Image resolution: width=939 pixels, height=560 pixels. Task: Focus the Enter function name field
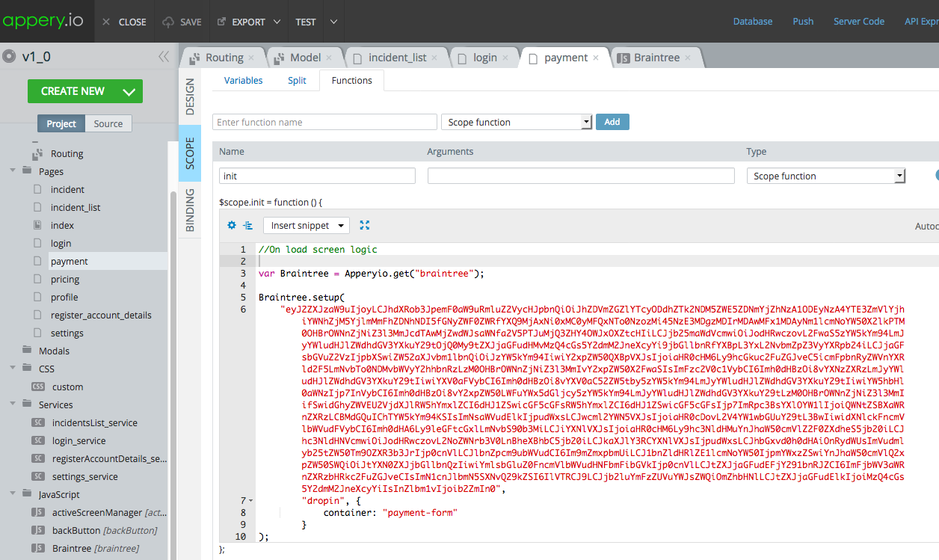click(x=324, y=122)
